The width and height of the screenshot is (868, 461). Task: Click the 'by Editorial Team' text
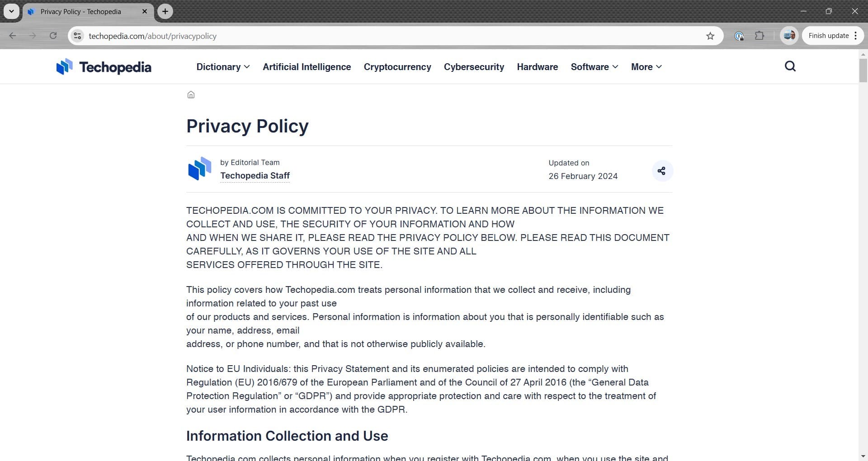pos(250,163)
